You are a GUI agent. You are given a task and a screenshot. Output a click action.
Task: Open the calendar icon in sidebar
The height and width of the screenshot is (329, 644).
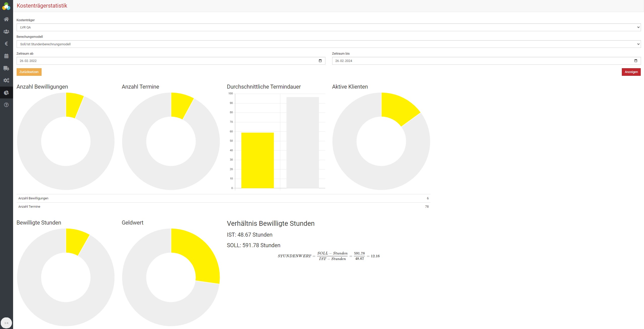[6, 56]
